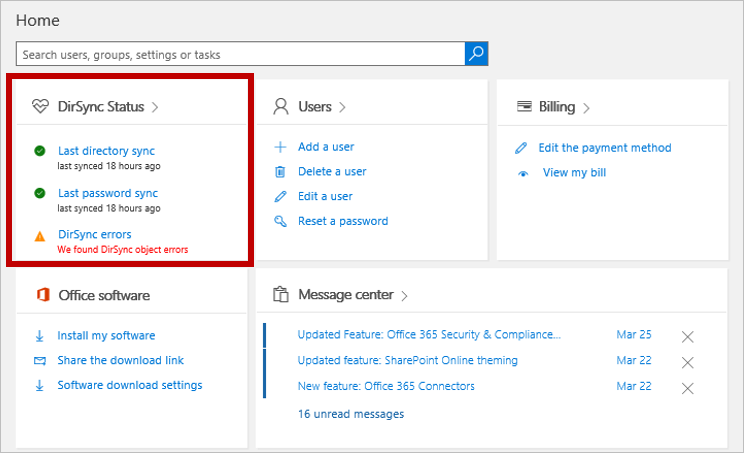Expand the Users section chevron
Image resolution: width=744 pixels, height=453 pixels.
pyautogui.click(x=342, y=107)
